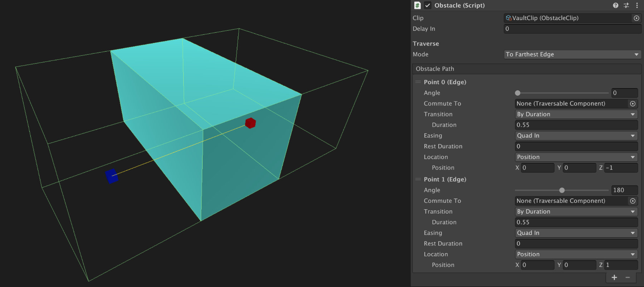This screenshot has width=644, height=287.
Task: Click the Point 0 Angle slider
Action: [562, 93]
